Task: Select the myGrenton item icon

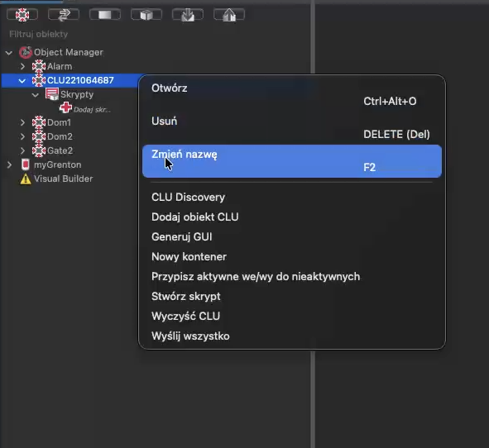Action: [x=26, y=164]
